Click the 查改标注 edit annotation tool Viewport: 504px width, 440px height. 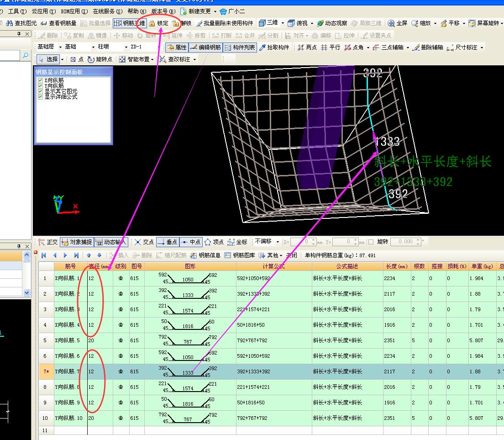(x=174, y=59)
